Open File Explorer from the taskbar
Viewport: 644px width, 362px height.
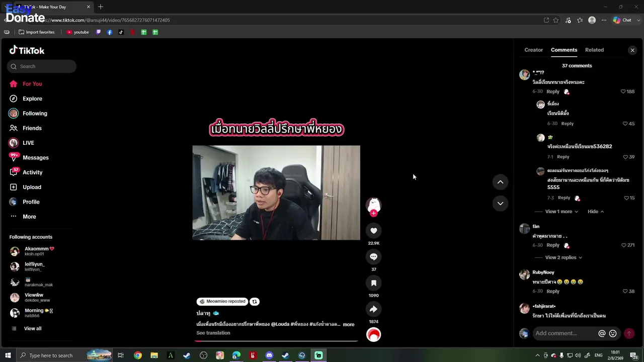[154, 355]
